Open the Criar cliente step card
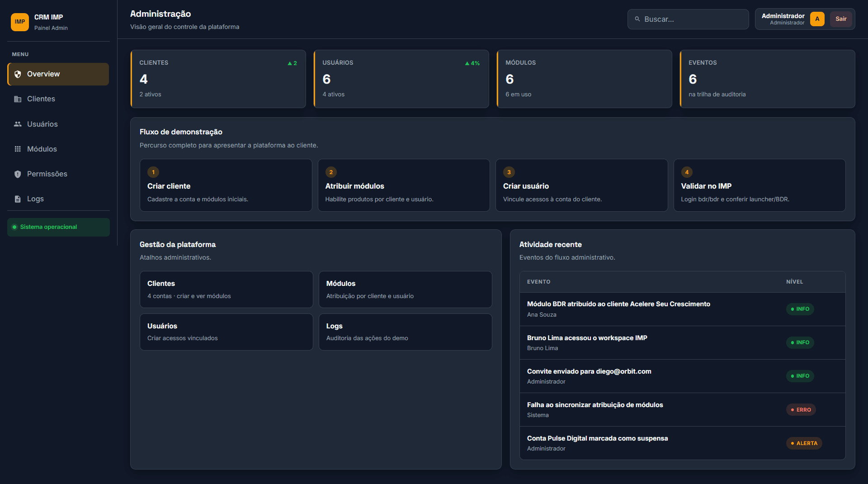This screenshot has height=484, width=868. pos(226,185)
